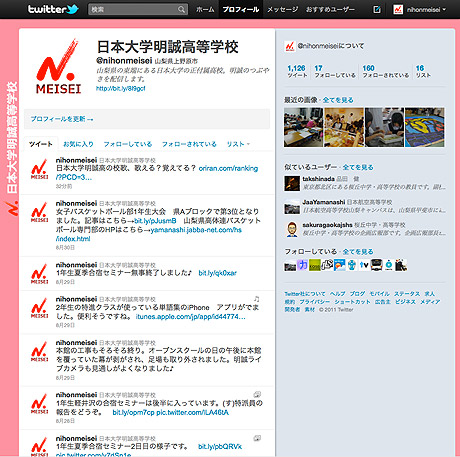Open the first recent image thumbnail
The image size is (460, 457).
pyautogui.click(x=303, y=127)
